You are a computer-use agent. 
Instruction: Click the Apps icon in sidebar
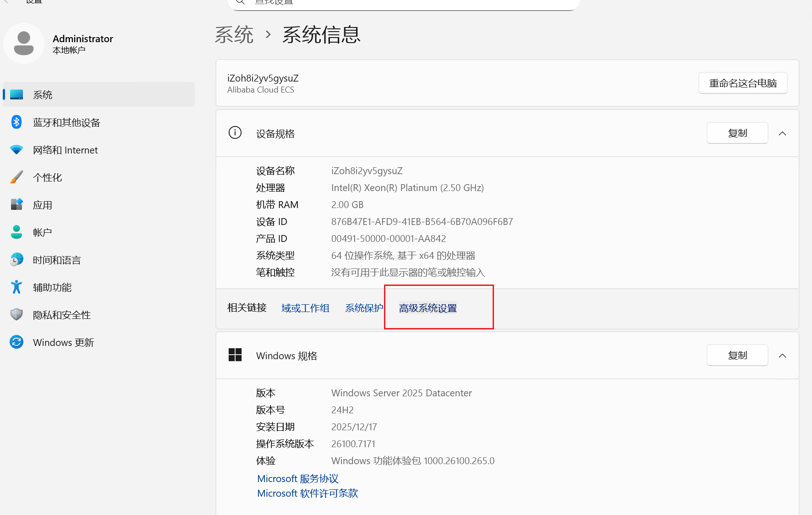(16, 204)
